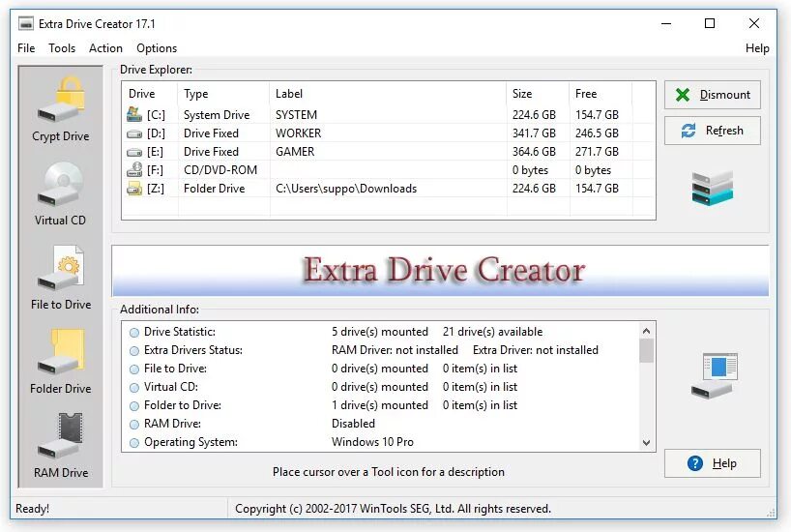Screen dimensions: 791x532
Task: Open the File to Drive tool
Action: tap(61, 278)
